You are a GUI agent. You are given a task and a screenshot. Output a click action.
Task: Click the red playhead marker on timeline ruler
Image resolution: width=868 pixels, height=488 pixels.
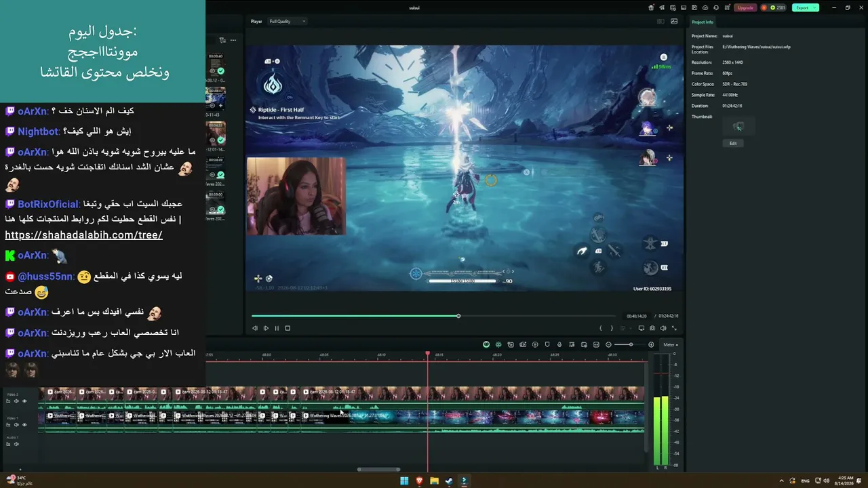tap(427, 354)
